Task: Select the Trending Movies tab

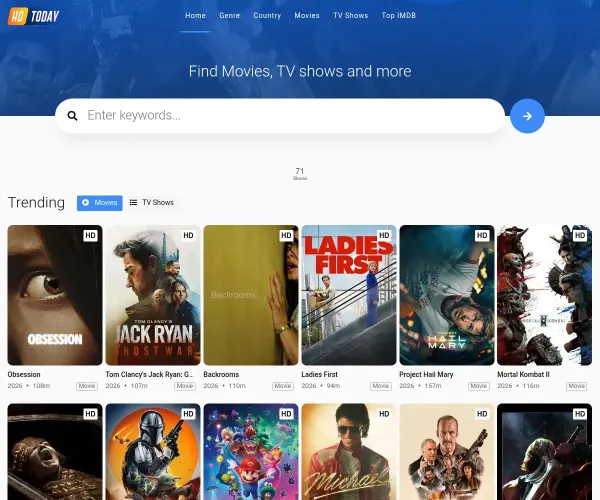Action: [99, 203]
